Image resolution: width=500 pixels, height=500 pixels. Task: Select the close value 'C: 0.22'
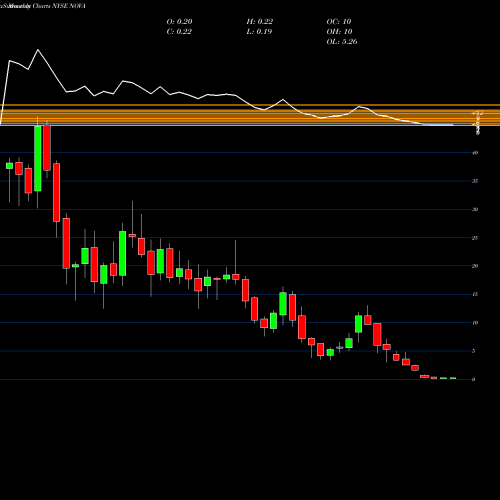179,32
